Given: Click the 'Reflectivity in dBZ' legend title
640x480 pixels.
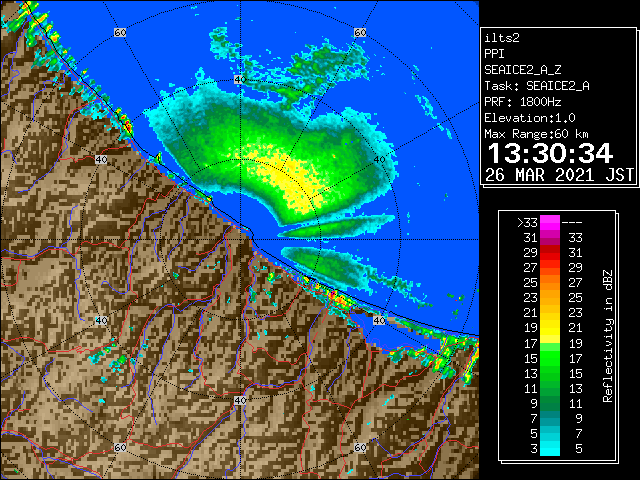Looking at the screenshot, I should point(608,336).
